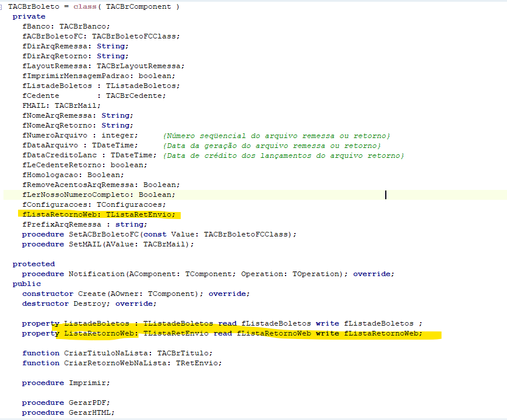This screenshot has width=507, height=420.
Task: Click the 'procedure Notification' override line
Action: point(208,274)
